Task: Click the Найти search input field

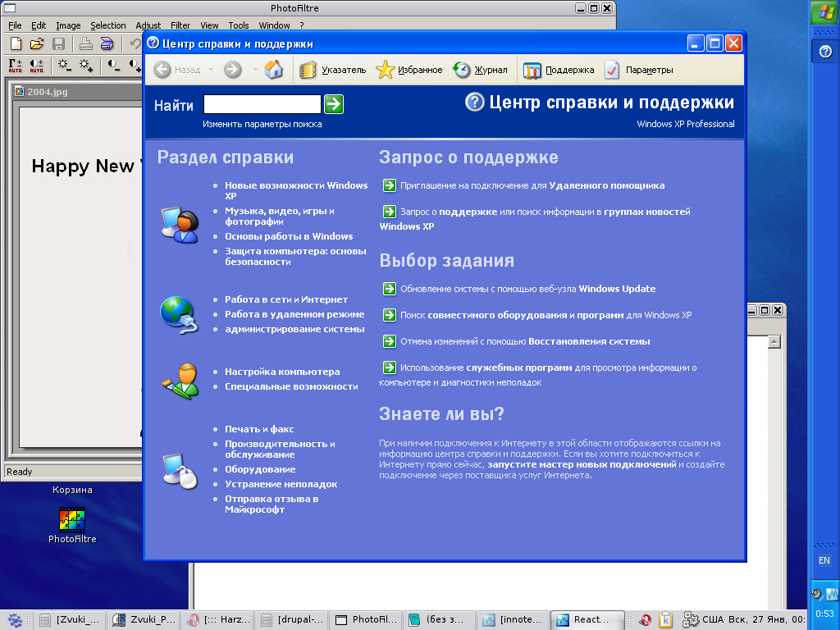Action: (x=262, y=104)
